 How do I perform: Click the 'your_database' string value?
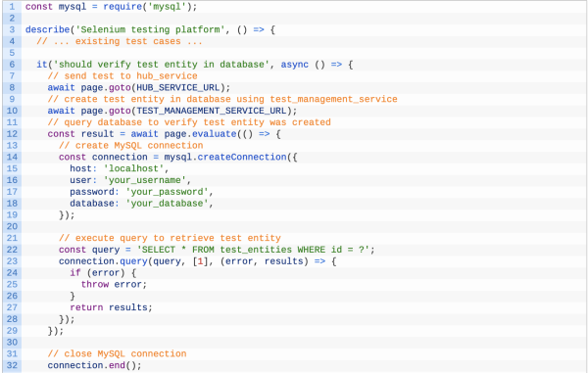pyautogui.click(x=167, y=204)
